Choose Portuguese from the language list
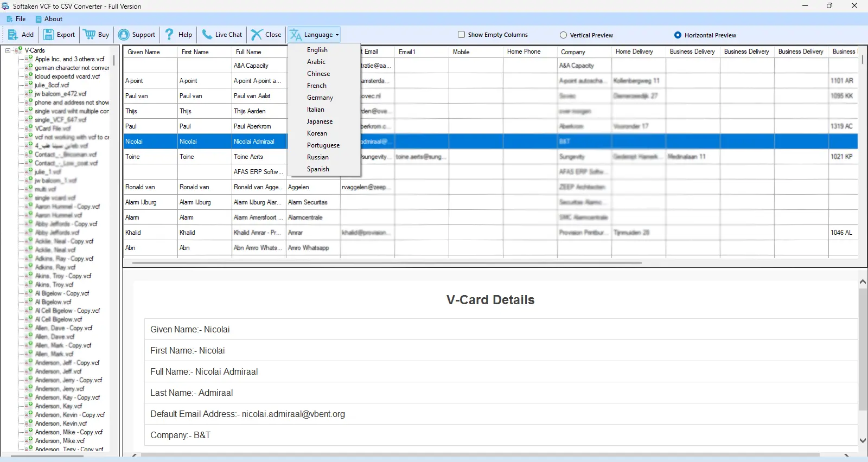868x462 pixels. (323, 145)
